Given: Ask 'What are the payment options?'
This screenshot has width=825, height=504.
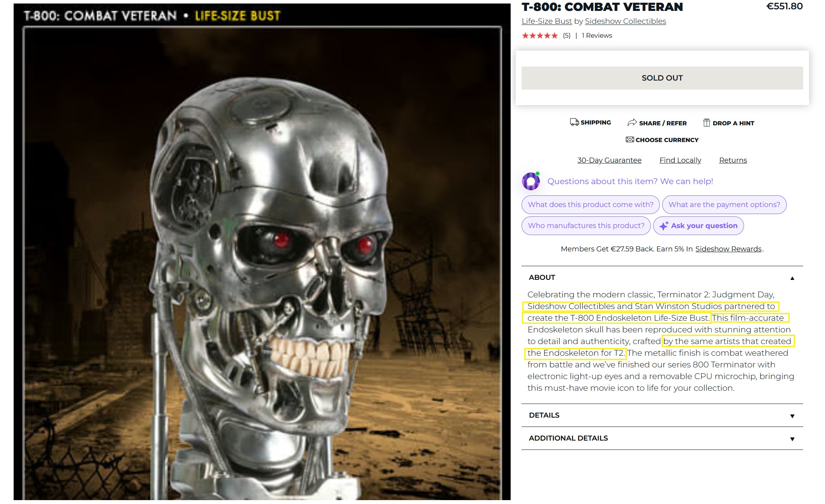Looking at the screenshot, I should 724,205.
